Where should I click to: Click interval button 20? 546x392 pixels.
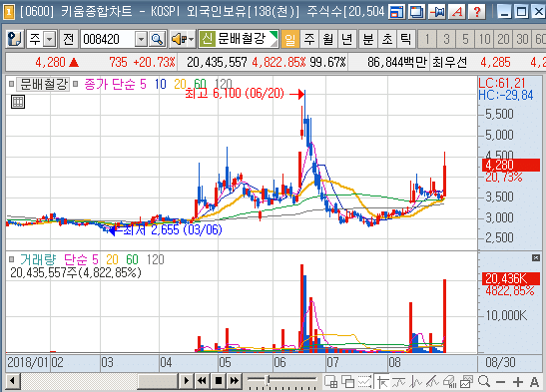coord(503,39)
